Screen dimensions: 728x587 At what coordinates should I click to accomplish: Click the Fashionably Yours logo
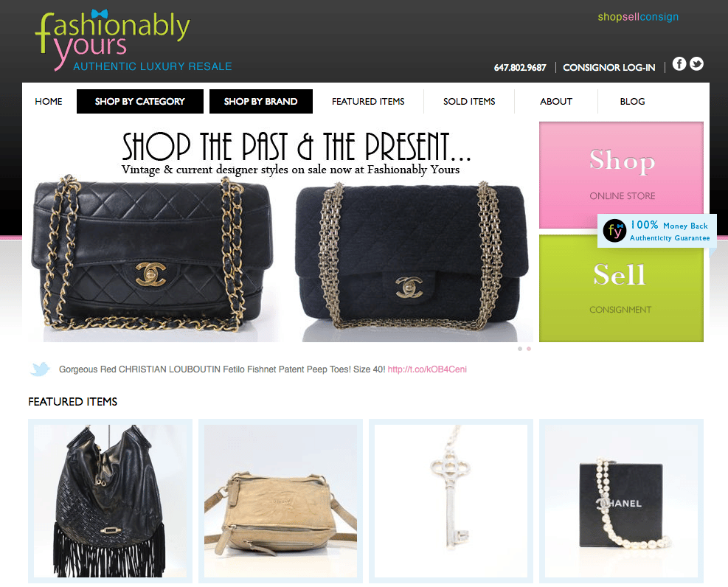click(134, 41)
